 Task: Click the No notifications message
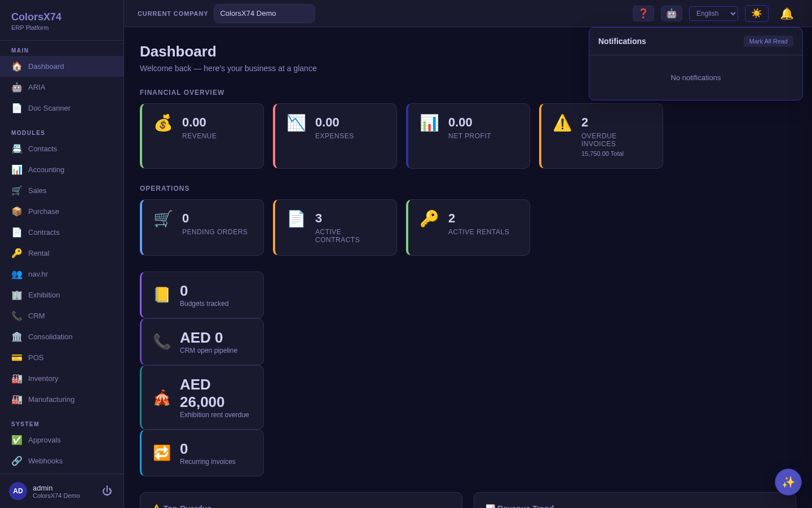point(696,78)
